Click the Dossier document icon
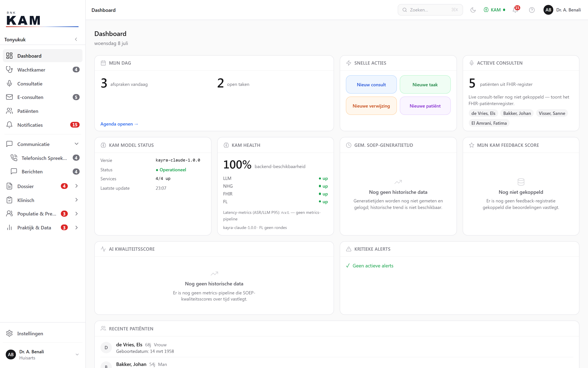Viewport: 588px width, 368px height. [x=9, y=186]
